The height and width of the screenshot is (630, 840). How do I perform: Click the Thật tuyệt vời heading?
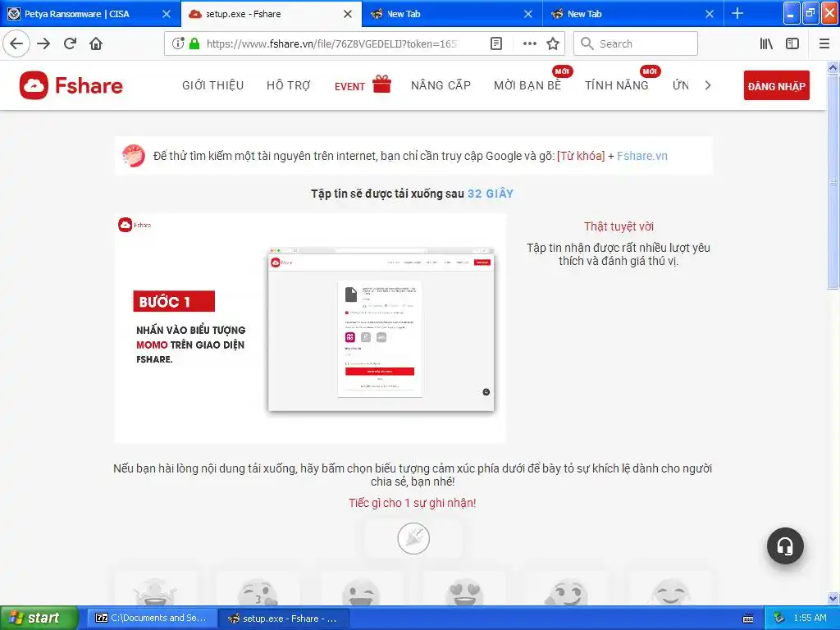point(619,226)
